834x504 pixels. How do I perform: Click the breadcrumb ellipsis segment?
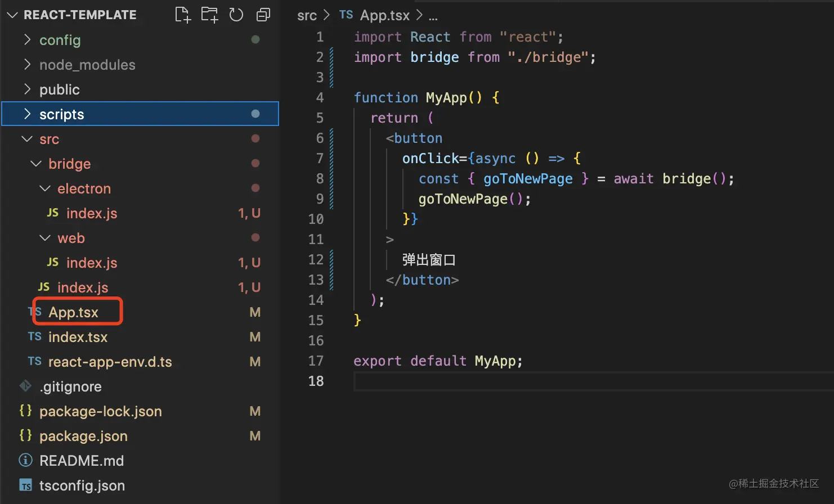point(433,16)
